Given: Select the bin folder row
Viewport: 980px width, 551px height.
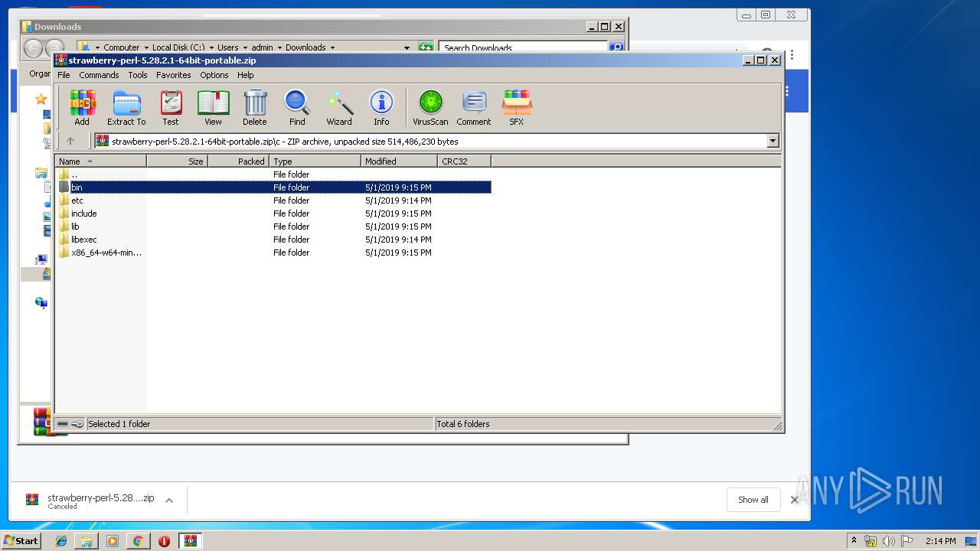Looking at the screenshot, I should pyautogui.click(x=273, y=187).
